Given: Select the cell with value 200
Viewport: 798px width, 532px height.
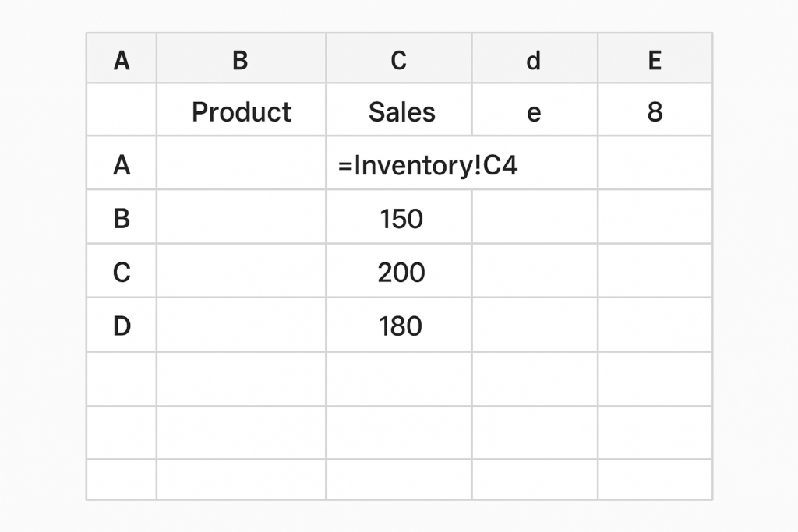Looking at the screenshot, I should pyautogui.click(x=399, y=271).
